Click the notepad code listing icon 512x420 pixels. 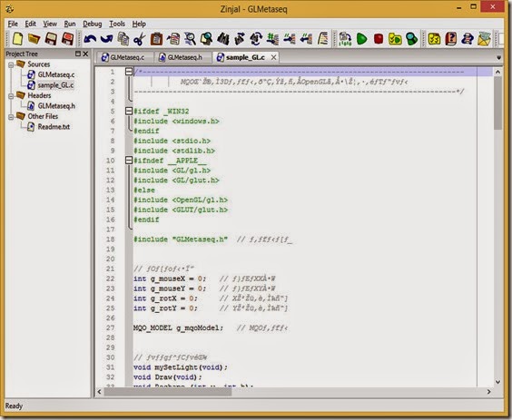323,39
